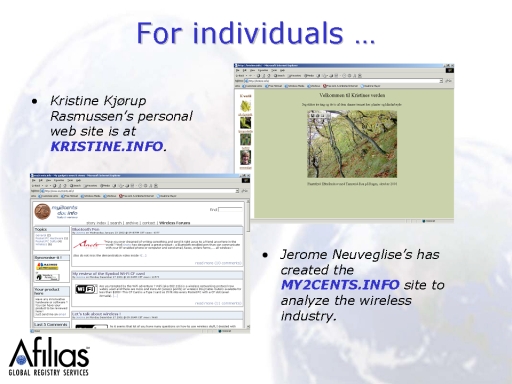Open the archive link in my2cents navigation

[132, 223]
